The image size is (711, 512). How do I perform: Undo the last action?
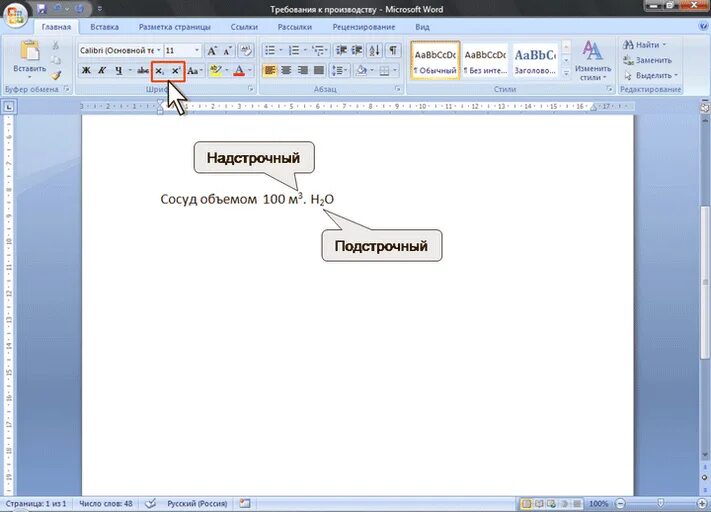[57, 9]
